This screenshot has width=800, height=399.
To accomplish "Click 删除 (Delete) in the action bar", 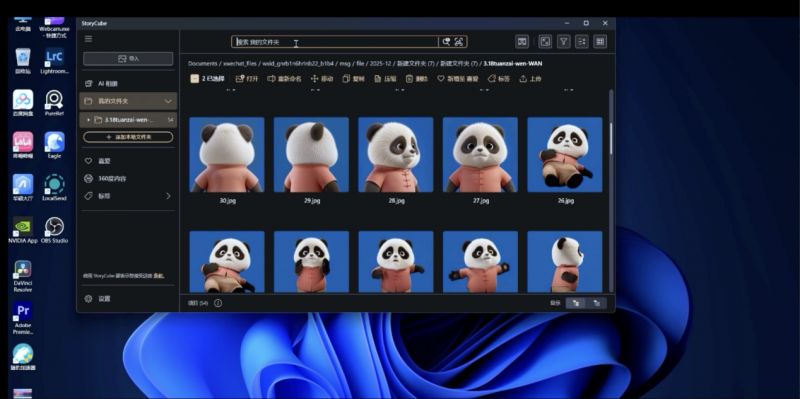I will click(417, 79).
